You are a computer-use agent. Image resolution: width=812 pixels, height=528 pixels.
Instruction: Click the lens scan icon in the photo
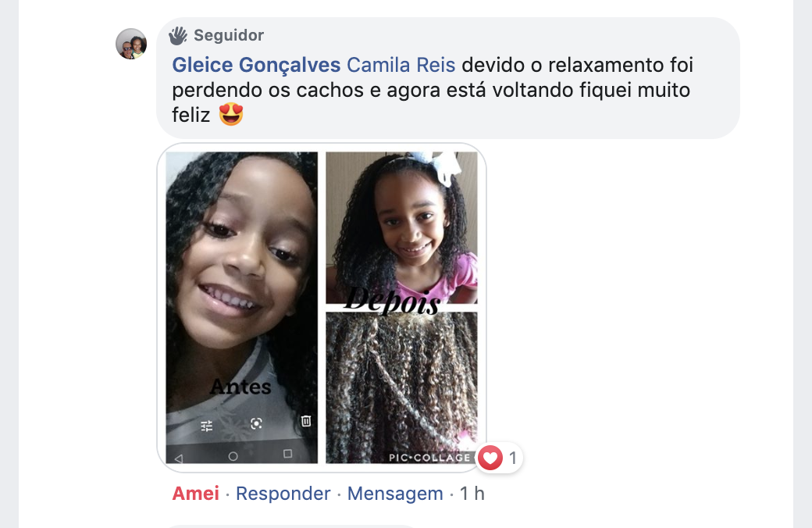[x=256, y=424]
